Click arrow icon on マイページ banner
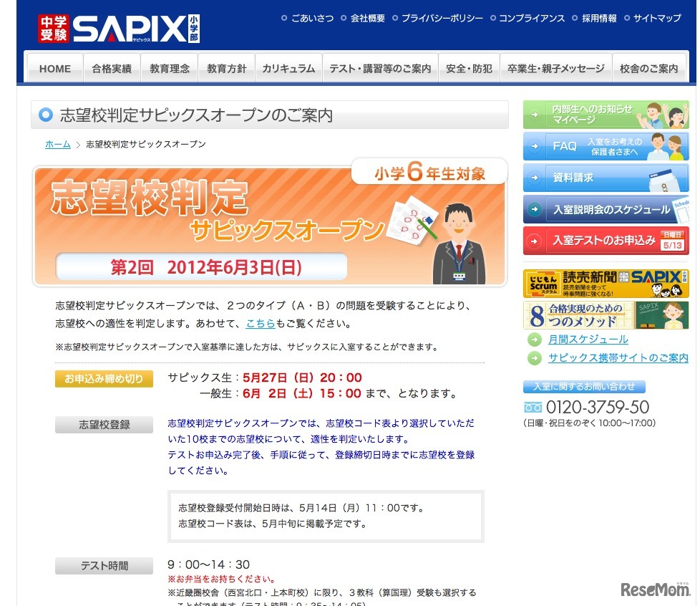The width and height of the screenshot is (700, 606). click(x=535, y=115)
